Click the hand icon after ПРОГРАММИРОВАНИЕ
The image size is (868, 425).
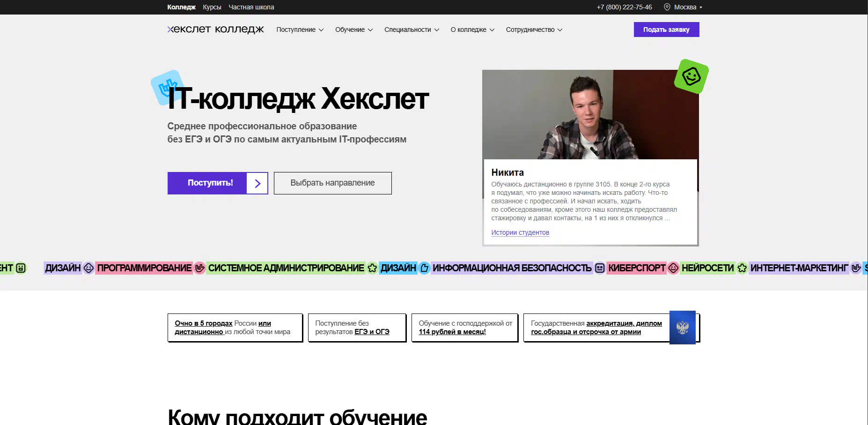200,268
